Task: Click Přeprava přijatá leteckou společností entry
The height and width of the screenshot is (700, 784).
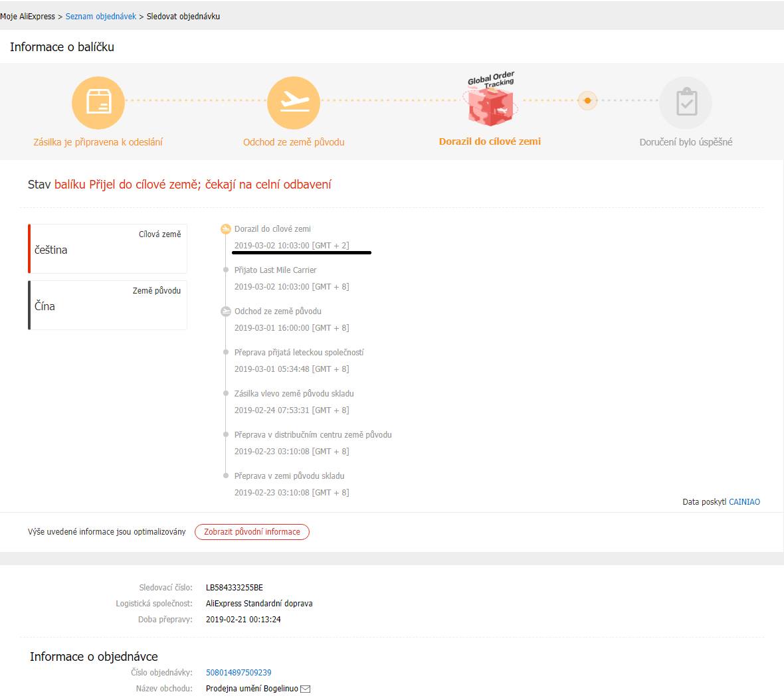Action: point(299,353)
